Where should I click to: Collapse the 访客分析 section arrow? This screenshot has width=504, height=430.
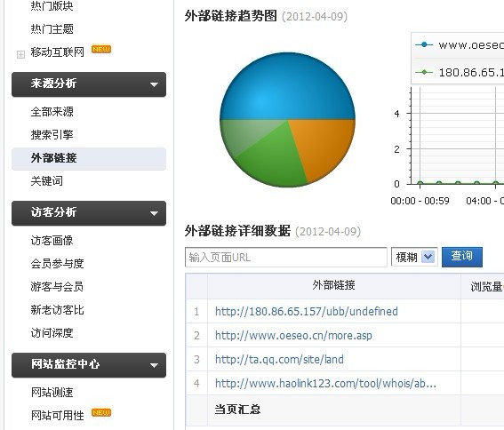(x=154, y=213)
